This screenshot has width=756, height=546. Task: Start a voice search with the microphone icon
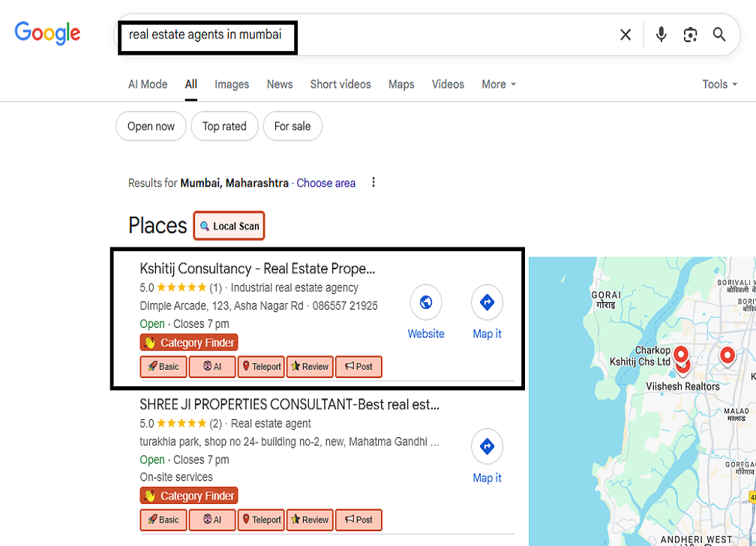(x=661, y=34)
